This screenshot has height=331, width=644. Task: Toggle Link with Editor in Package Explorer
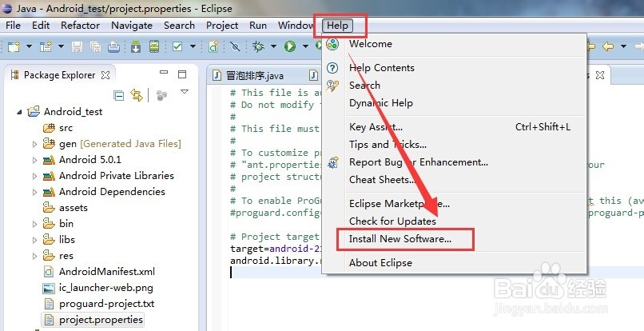(137, 95)
